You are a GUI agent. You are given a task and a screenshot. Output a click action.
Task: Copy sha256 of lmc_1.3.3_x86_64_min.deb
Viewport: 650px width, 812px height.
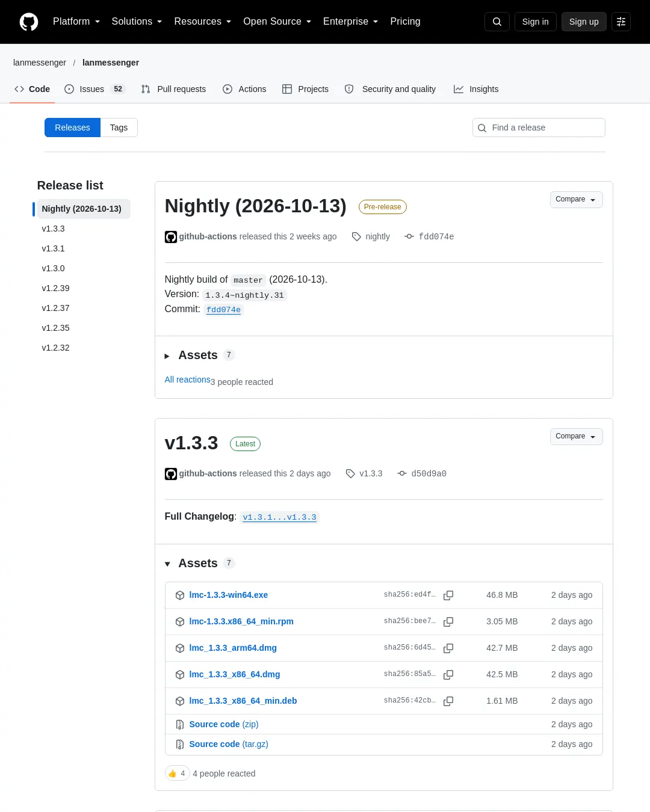tap(448, 701)
